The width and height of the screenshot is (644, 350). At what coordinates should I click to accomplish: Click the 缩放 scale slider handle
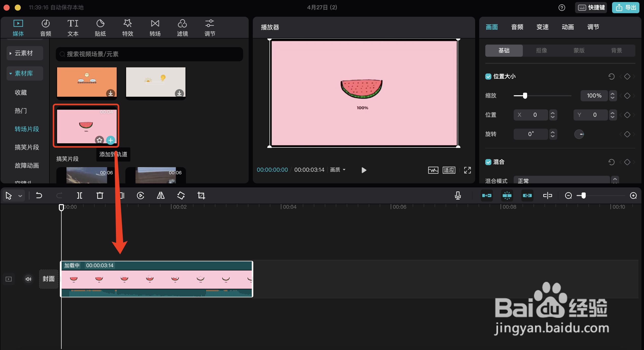point(525,95)
